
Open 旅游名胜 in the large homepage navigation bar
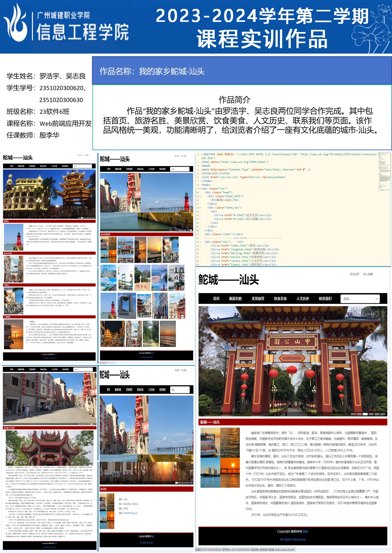click(x=235, y=299)
